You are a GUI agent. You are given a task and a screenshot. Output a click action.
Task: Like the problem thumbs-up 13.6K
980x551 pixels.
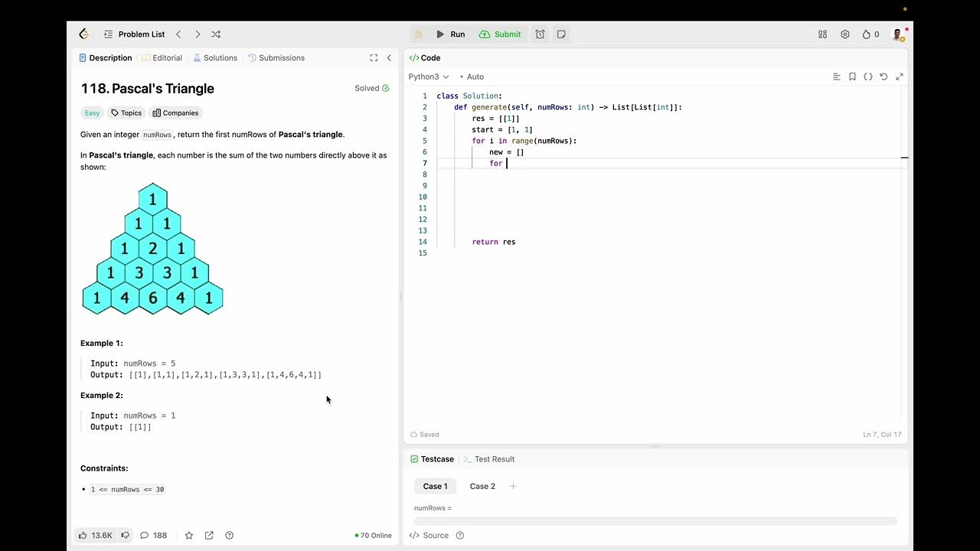(x=96, y=536)
